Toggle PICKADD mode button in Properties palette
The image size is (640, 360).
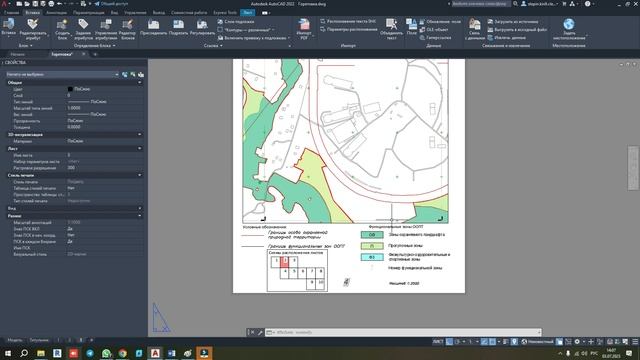(x=125, y=74)
